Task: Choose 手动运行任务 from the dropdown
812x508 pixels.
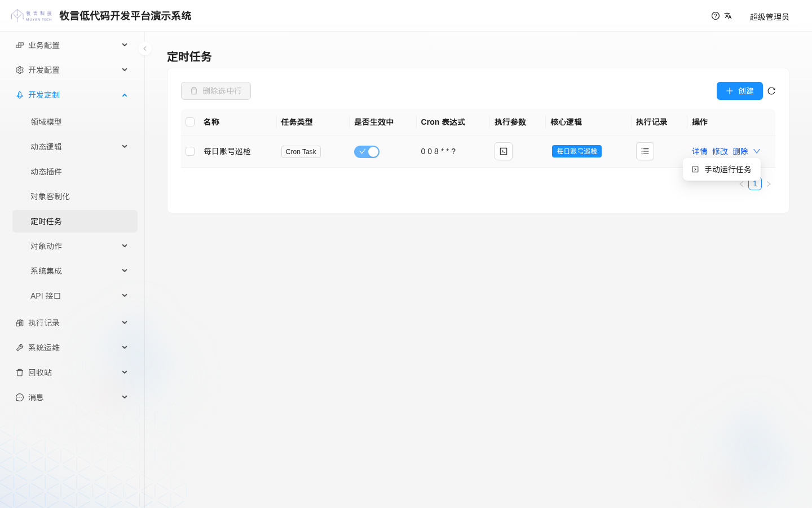Action: point(722,169)
